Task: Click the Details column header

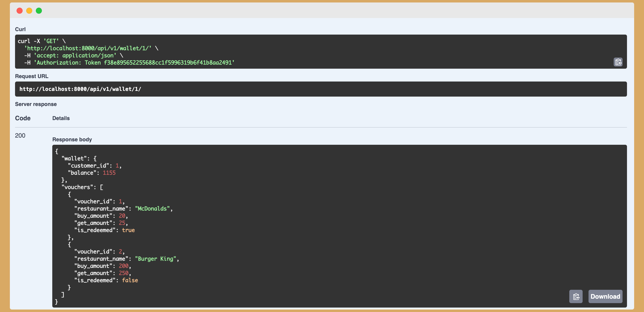Action: click(61, 118)
